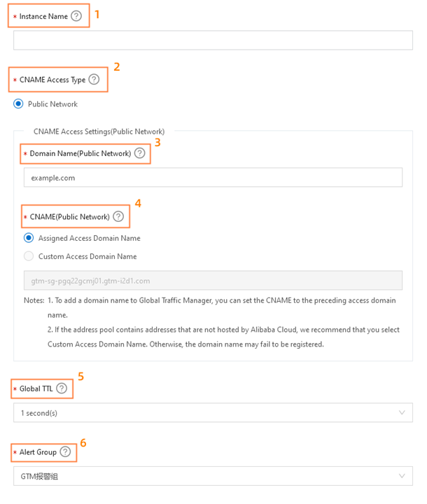Select Custom Access Domain Name option
The image size is (427, 504).
click(29, 256)
